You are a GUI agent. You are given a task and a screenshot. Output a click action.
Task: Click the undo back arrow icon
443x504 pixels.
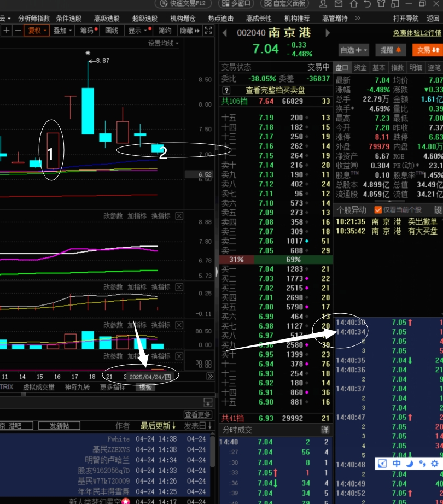click(x=368, y=3)
